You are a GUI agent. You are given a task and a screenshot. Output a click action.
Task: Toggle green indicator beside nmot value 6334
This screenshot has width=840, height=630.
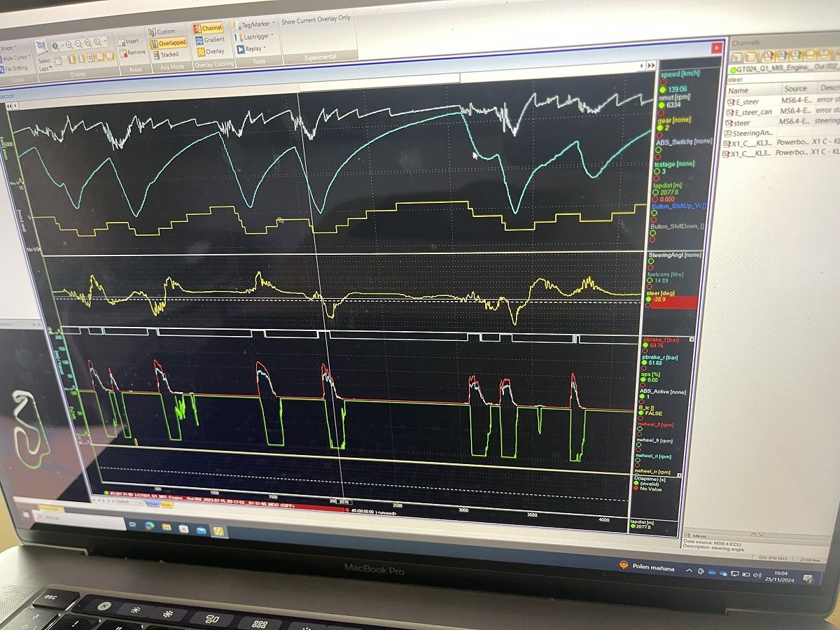pyautogui.click(x=662, y=105)
